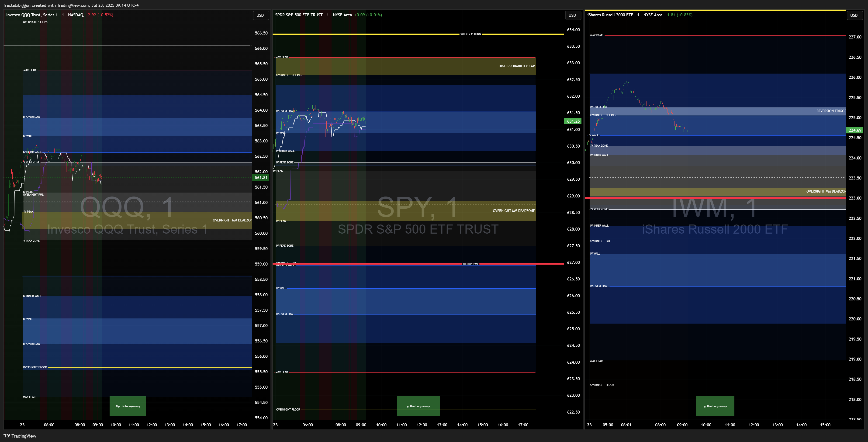
Task: Click 12:00 on the QQQ time axis
Action: pos(152,425)
